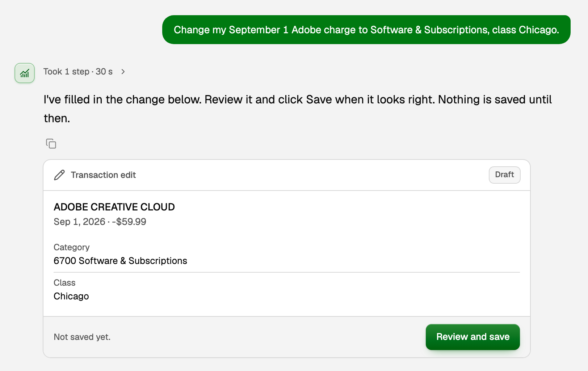Click the pencil icon beside Transaction edit
The width and height of the screenshot is (588, 371).
[x=59, y=175]
